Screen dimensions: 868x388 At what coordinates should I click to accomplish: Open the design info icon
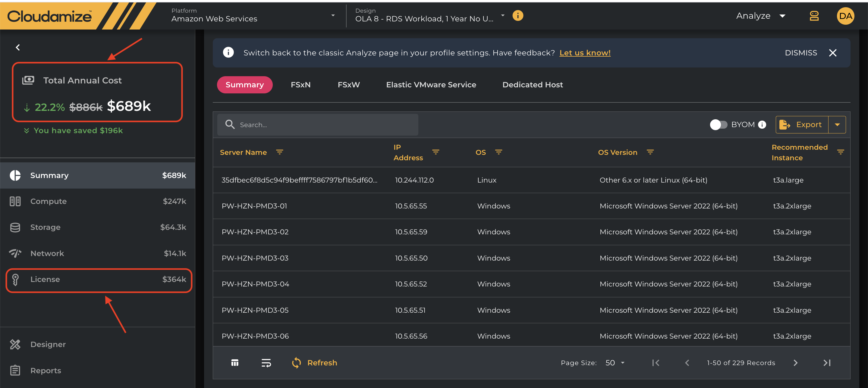517,15
